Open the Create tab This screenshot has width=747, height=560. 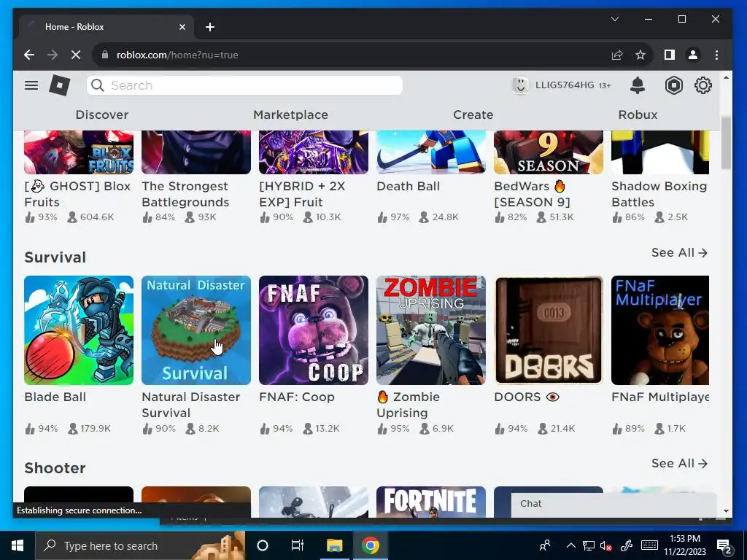tap(473, 114)
